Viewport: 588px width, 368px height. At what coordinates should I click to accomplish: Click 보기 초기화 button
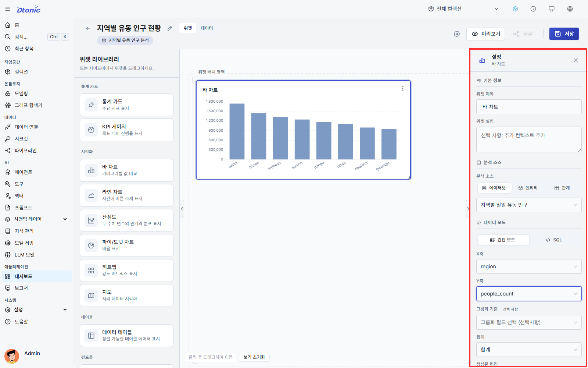(254, 357)
